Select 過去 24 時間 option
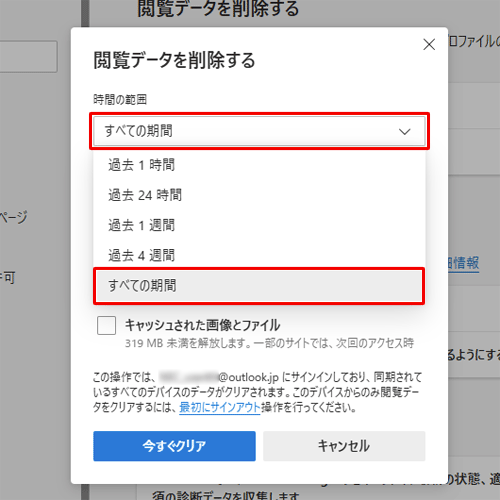 (x=259, y=195)
